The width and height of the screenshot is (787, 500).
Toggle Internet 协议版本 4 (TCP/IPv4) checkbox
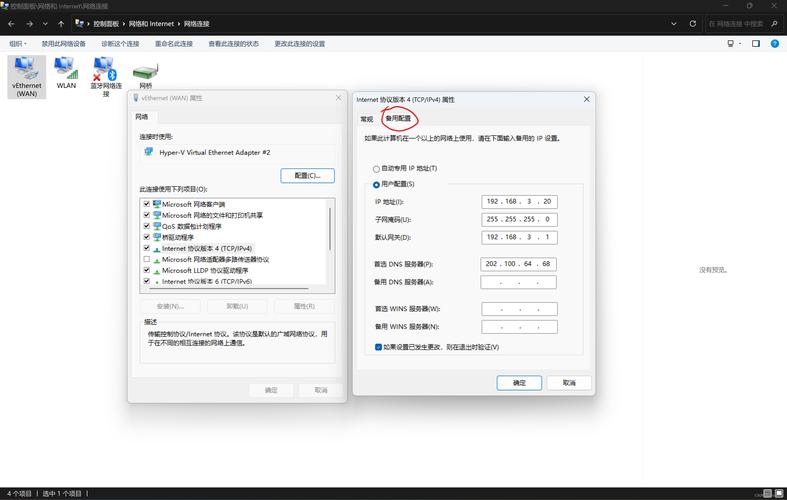point(147,248)
